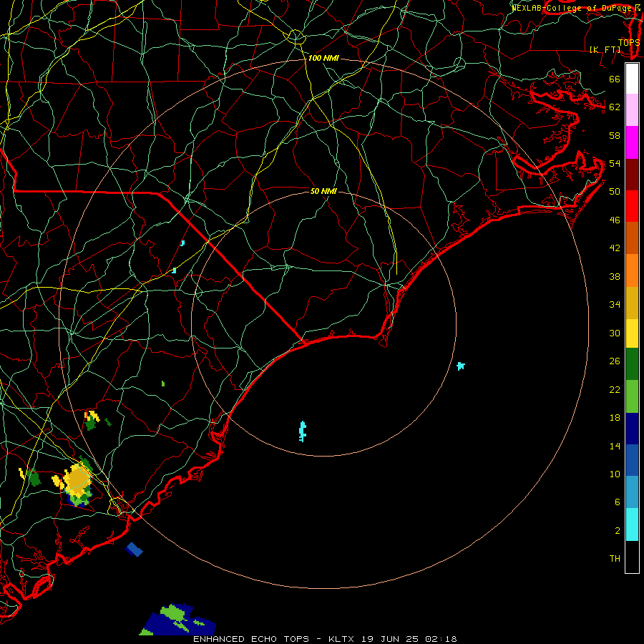Click the bright red legend swatch
The image size is (644, 644).
(632, 206)
